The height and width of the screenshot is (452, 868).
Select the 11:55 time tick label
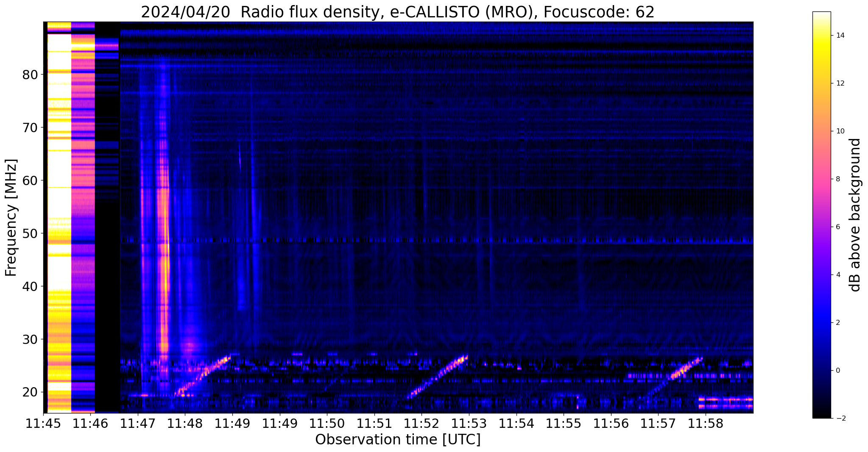pyautogui.click(x=564, y=424)
